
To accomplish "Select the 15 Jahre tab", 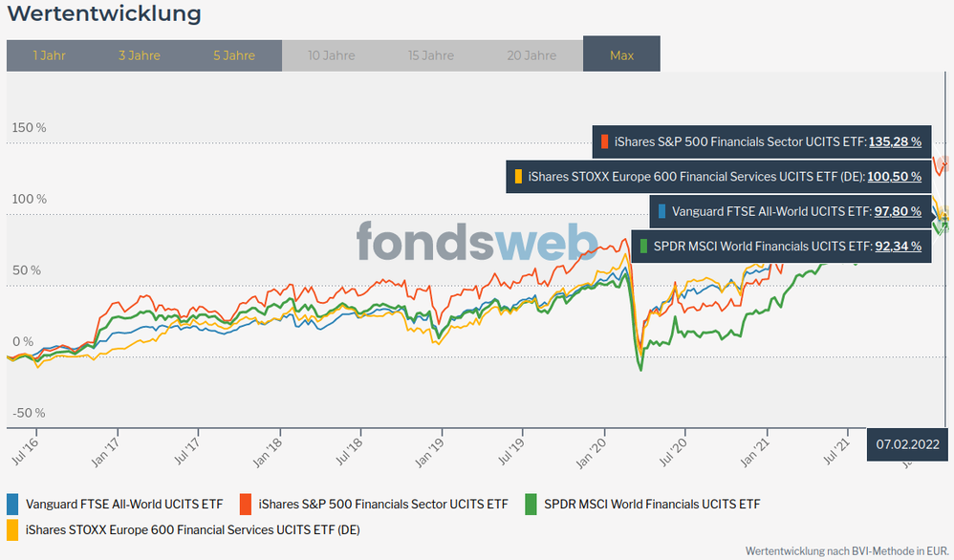I will coord(431,55).
